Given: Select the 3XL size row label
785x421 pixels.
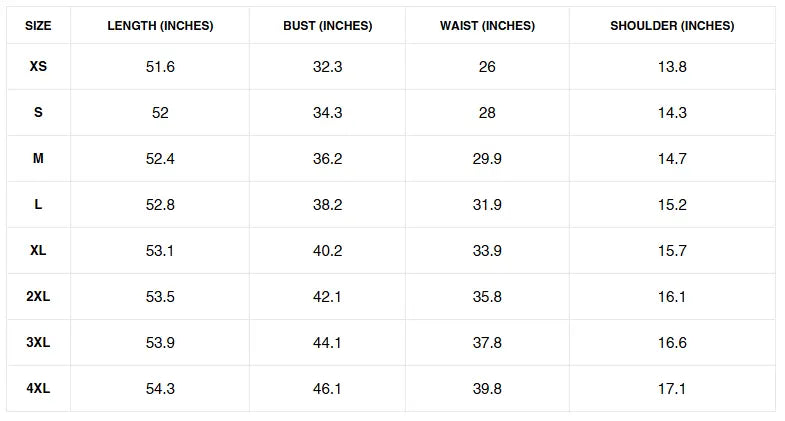Looking at the screenshot, I should [38, 342].
